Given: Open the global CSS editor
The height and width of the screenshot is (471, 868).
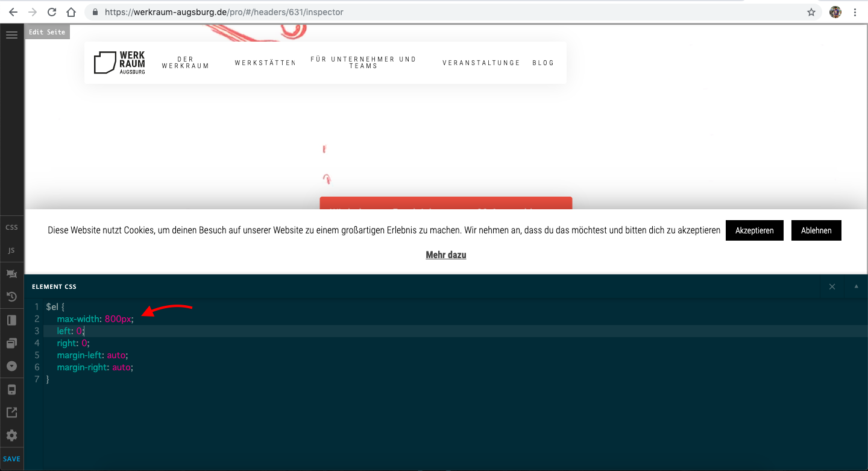Looking at the screenshot, I should tap(11, 227).
